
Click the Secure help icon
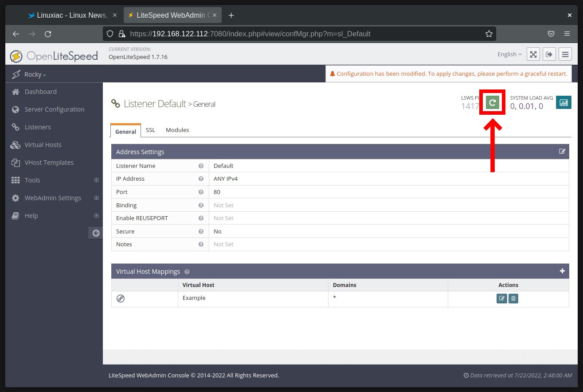[x=201, y=231]
